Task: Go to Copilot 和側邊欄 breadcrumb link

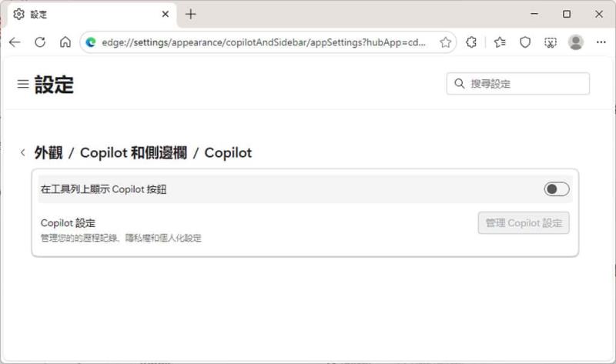Action: click(x=133, y=152)
